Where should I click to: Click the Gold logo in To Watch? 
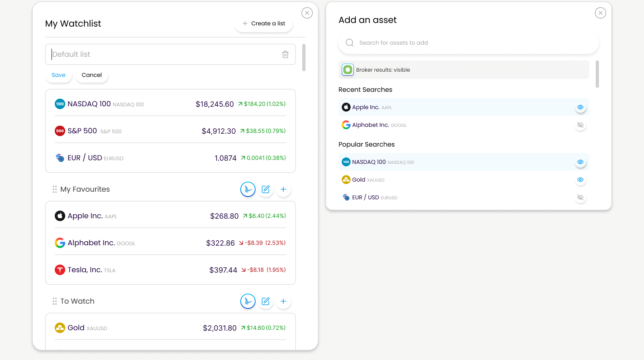pyautogui.click(x=60, y=328)
